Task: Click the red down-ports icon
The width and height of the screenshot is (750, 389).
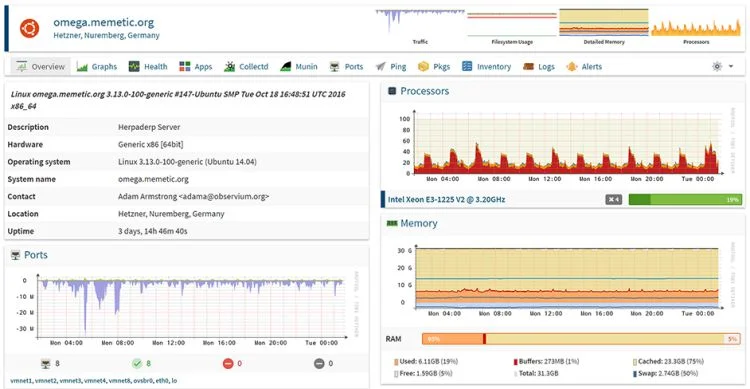Action: pyautogui.click(x=228, y=364)
